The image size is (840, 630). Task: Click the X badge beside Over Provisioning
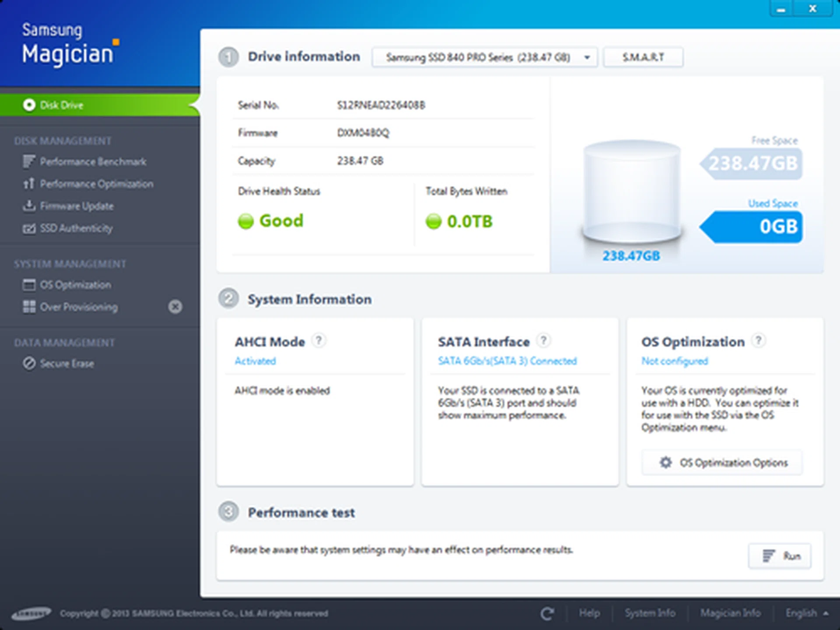click(x=175, y=307)
